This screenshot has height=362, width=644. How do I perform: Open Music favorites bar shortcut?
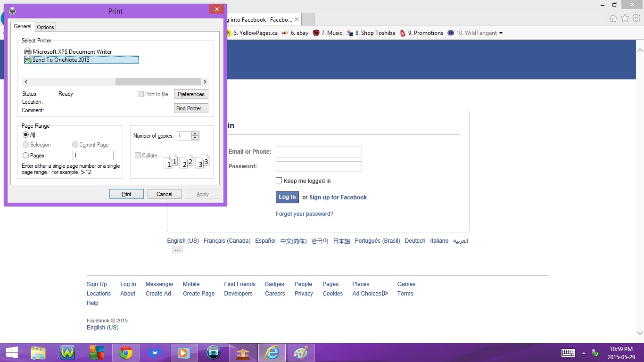click(328, 33)
